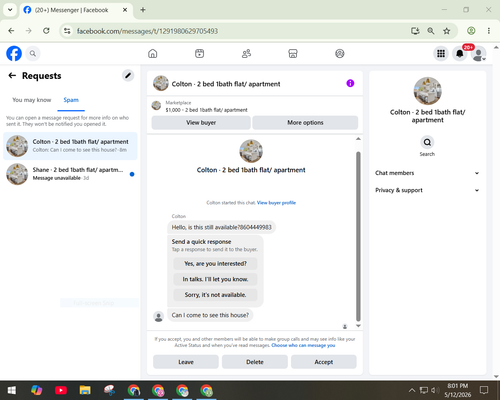Search in conversation via magnifier icon
Image resolution: width=500 pixels, height=400 pixels.
click(x=427, y=142)
